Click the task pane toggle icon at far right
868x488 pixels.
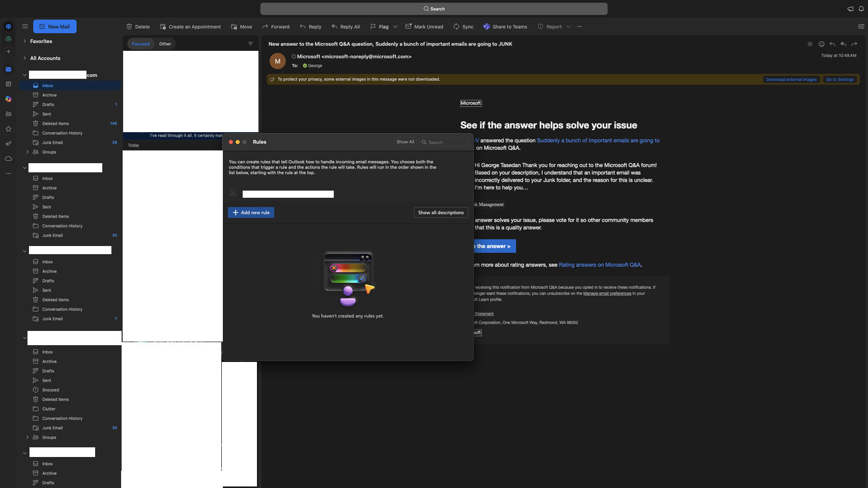pyautogui.click(x=861, y=26)
